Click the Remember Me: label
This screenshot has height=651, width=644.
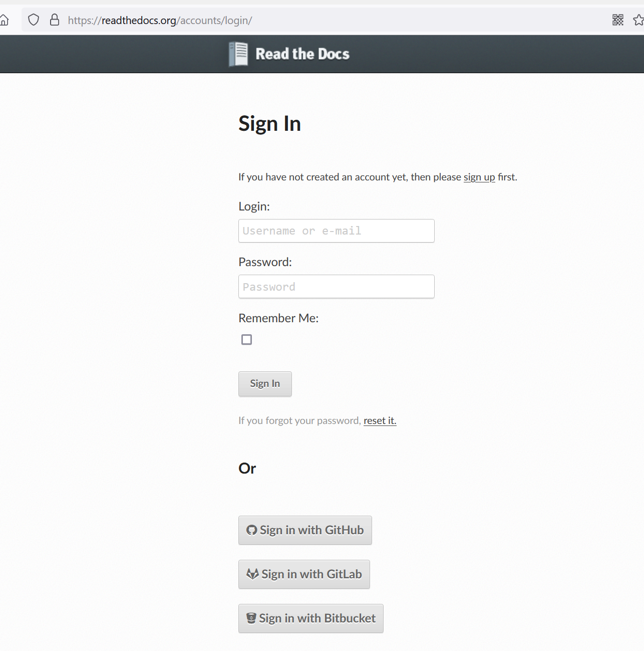pos(278,318)
